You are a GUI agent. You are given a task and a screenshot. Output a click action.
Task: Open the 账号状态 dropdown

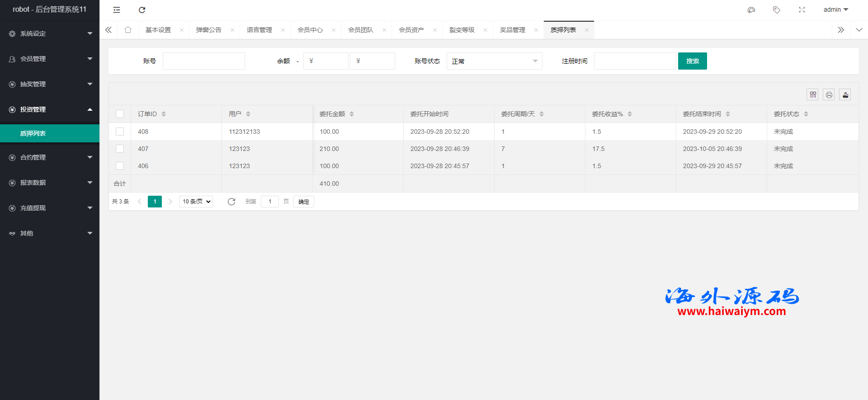click(494, 61)
